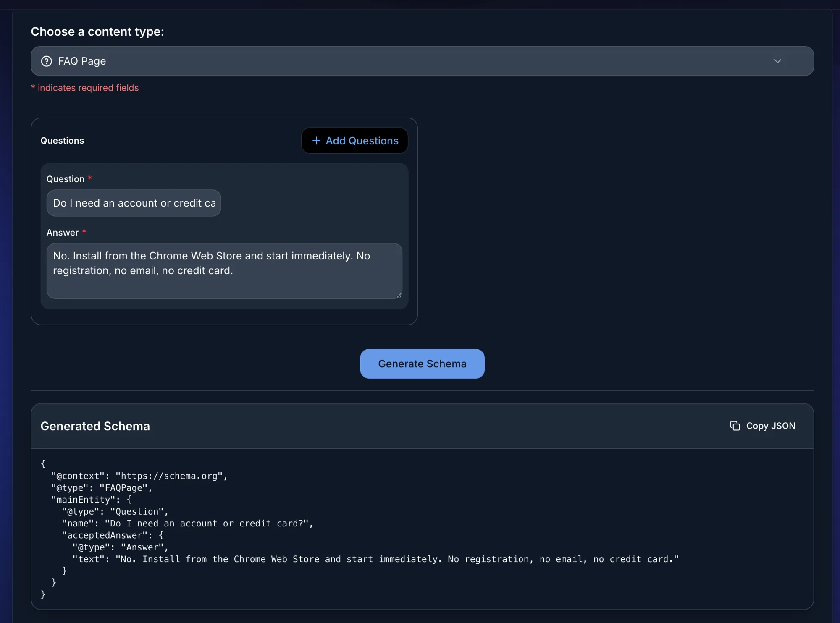Image resolution: width=840 pixels, height=623 pixels.
Task: Click the "Choose a content type:" heading
Action: pyautogui.click(x=97, y=31)
